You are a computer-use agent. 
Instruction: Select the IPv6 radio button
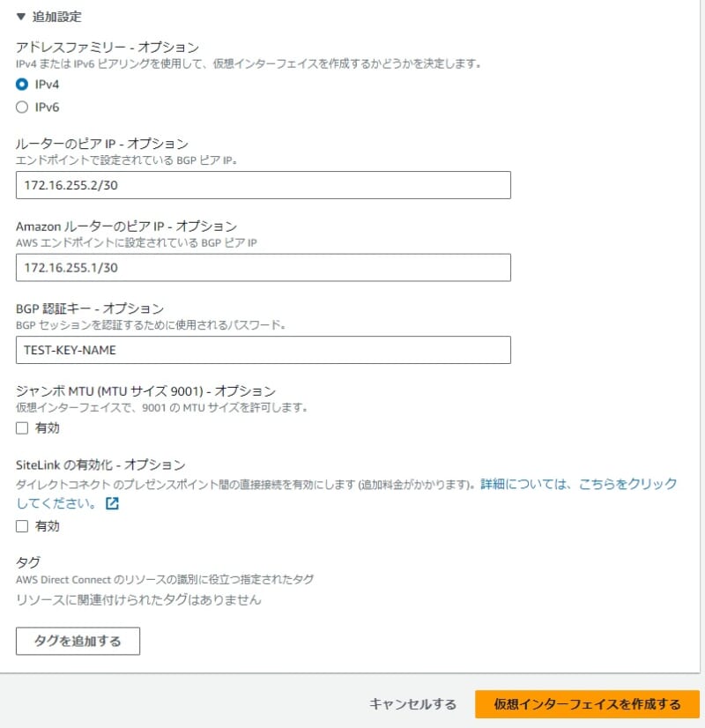(21, 108)
